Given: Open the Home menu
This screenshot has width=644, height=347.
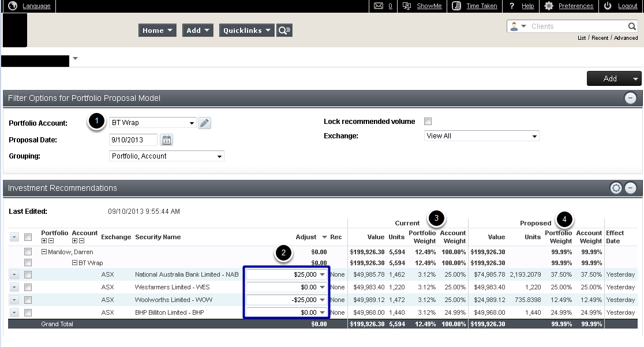Looking at the screenshot, I should pos(158,31).
